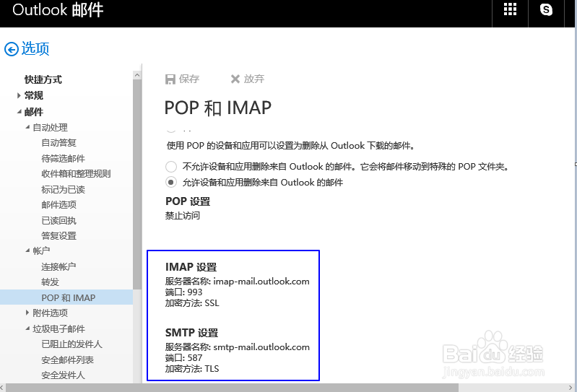Click horizontal scrollbar left arrow
Screen dimensions: 577x392
click(x=3, y=388)
